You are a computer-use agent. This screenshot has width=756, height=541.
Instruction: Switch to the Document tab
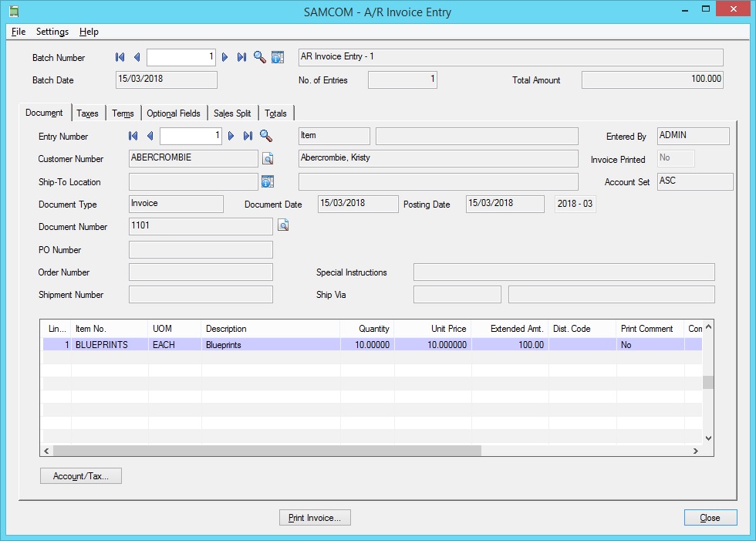[45, 113]
